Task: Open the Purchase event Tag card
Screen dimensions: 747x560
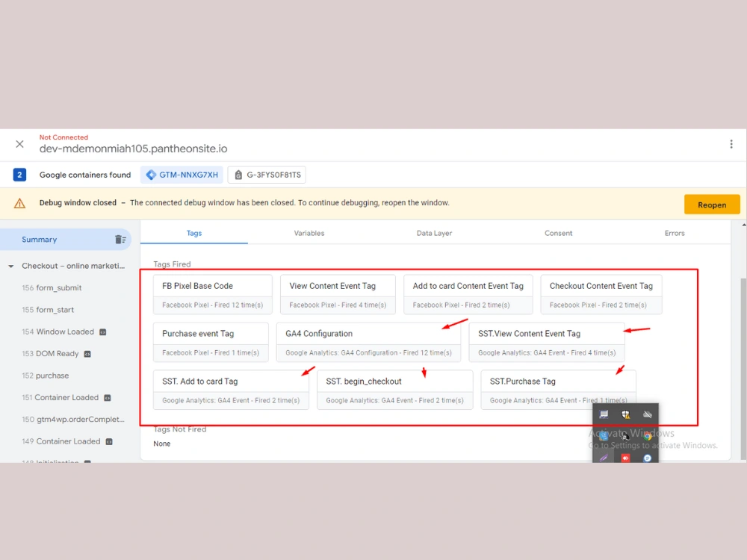Action: pyautogui.click(x=211, y=342)
